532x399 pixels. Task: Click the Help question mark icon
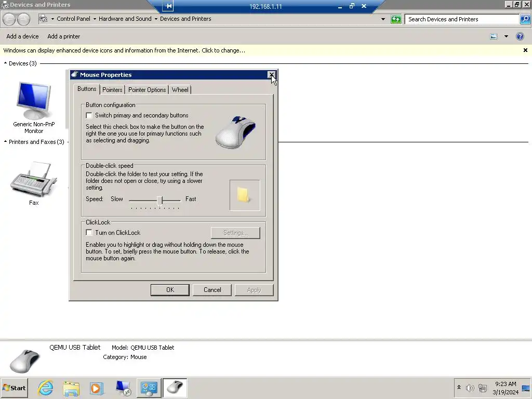coord(520,36)
